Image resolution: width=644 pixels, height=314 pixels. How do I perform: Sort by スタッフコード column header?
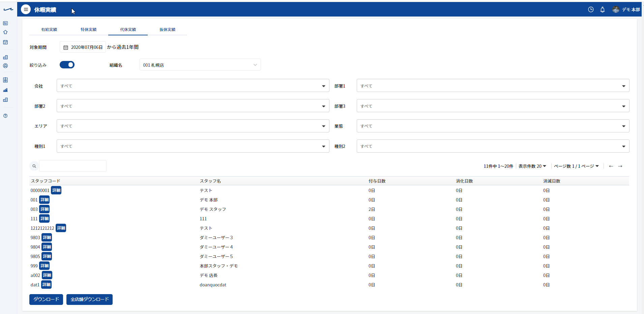point(46,181)
